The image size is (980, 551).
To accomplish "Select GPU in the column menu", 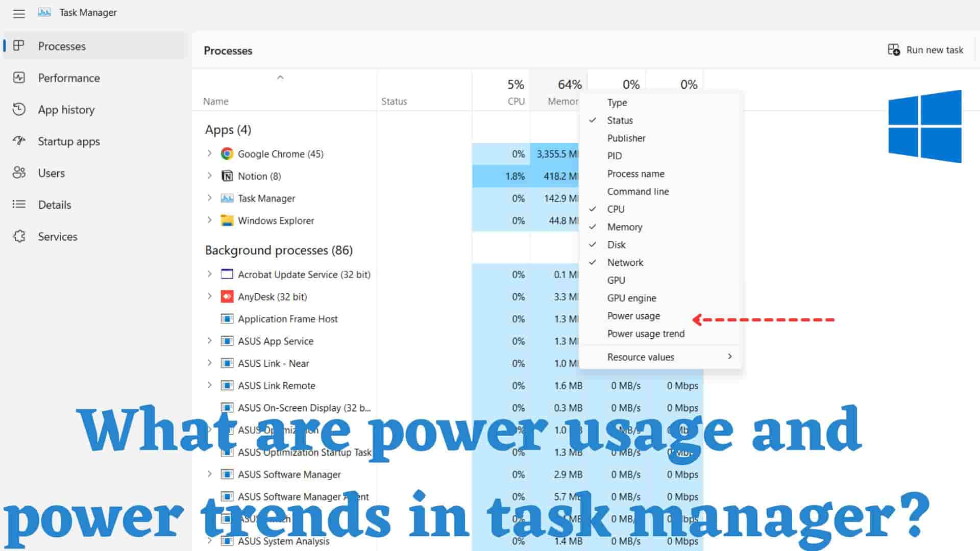I will pyautogui.click(x=660, y=280).
